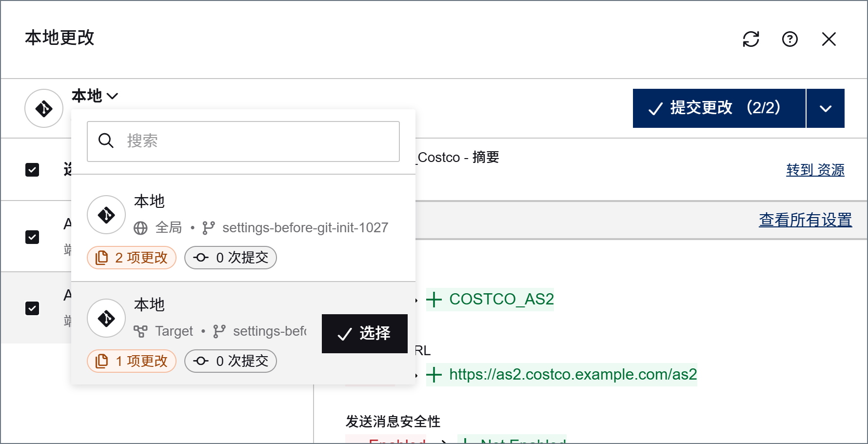Open the help icon
Viewport: 868px width, 444px height.
coord(790,39)
